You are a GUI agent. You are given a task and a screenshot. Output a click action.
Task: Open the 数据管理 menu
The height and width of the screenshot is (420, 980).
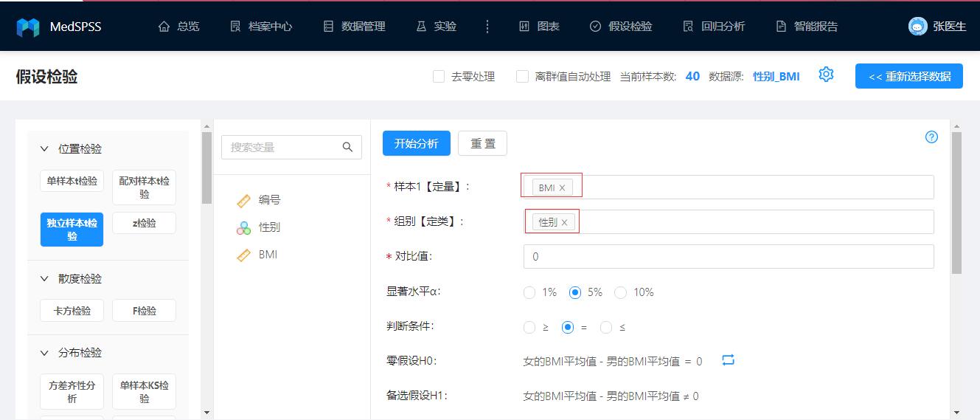tap(354, 27)
